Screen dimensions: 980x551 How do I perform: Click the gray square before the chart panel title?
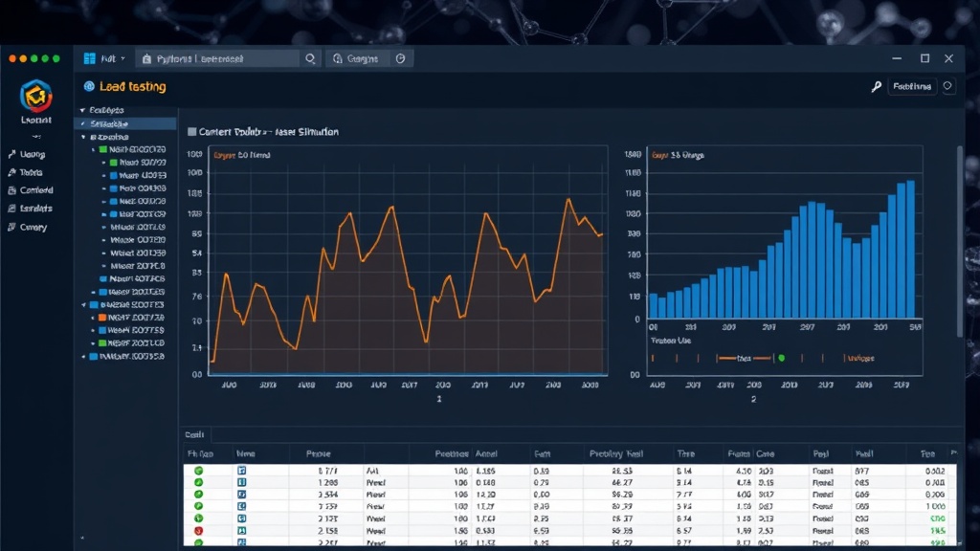click(191, 132)
